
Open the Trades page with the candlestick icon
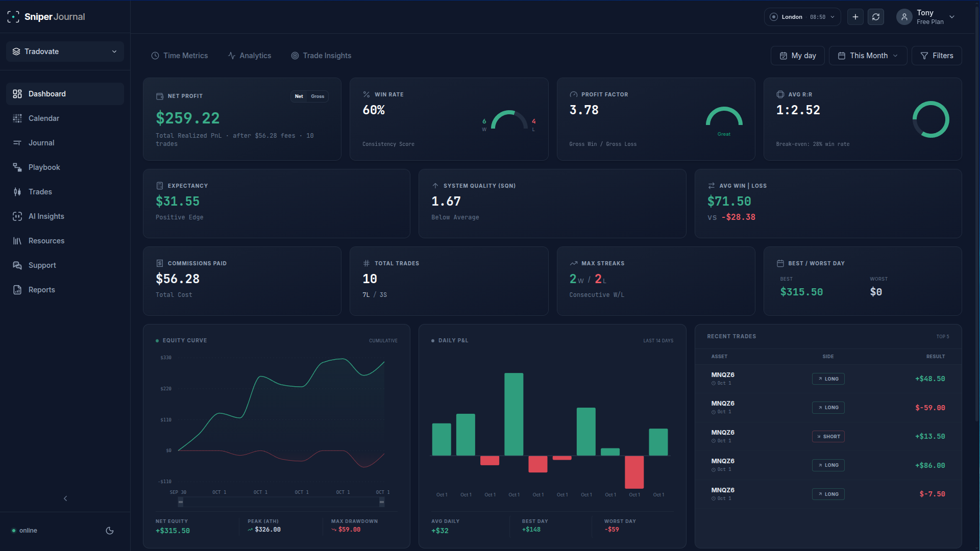(x=65, y=192)
